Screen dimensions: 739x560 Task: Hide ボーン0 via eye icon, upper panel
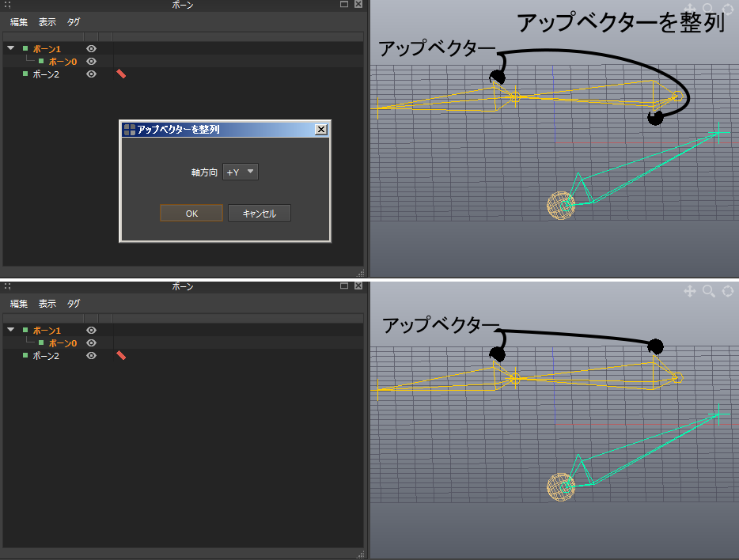[92, 61]
